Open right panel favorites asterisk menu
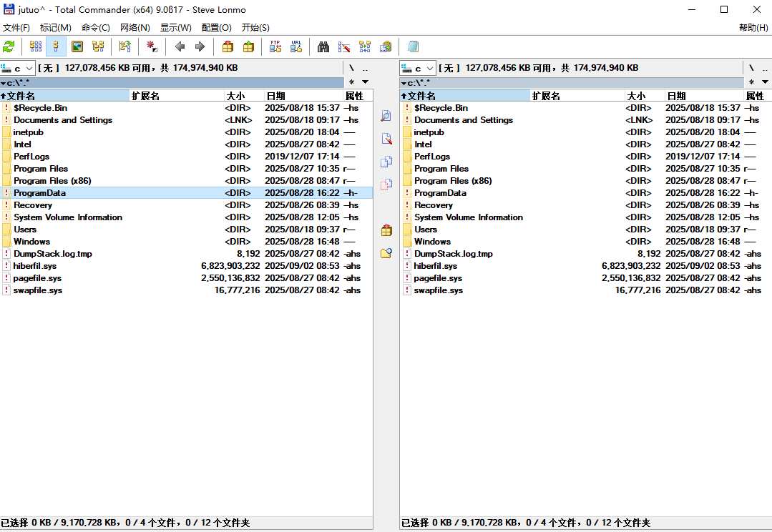 coord(751,82)
